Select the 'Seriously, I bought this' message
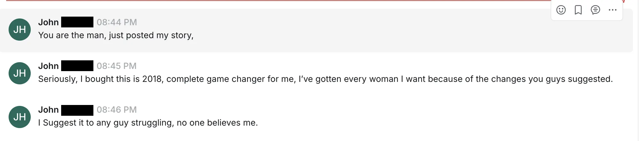The height and width of the screenshot is (141, 644). tap(325, 79)
